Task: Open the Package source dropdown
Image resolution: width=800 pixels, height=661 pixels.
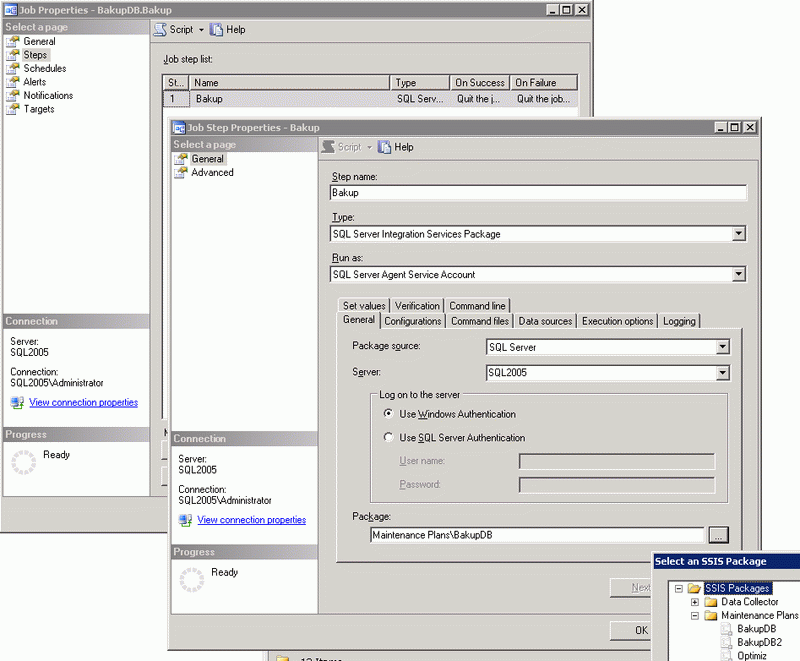Action: pos(722,347)
